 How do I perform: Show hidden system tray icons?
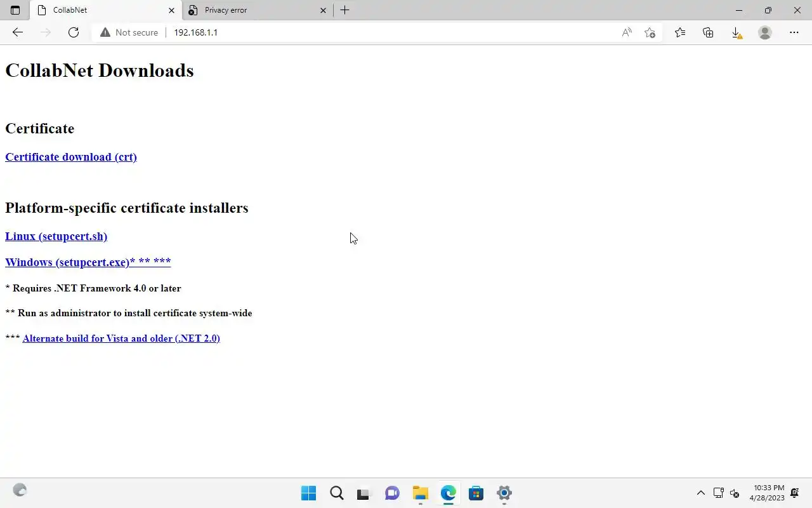700,493
